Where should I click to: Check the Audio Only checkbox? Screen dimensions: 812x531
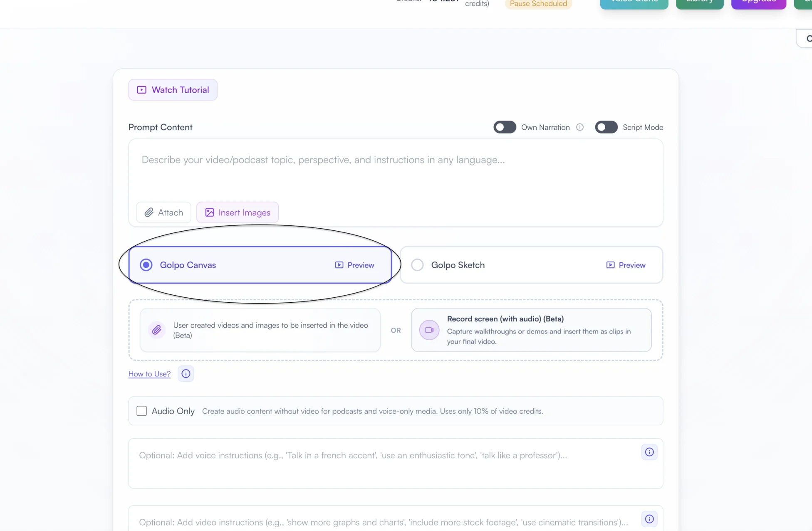click(x=141, y=411)
